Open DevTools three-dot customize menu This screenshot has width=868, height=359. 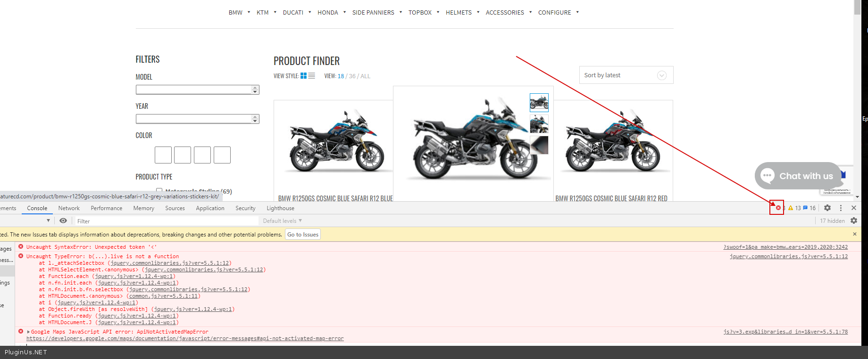click(841, 208)
